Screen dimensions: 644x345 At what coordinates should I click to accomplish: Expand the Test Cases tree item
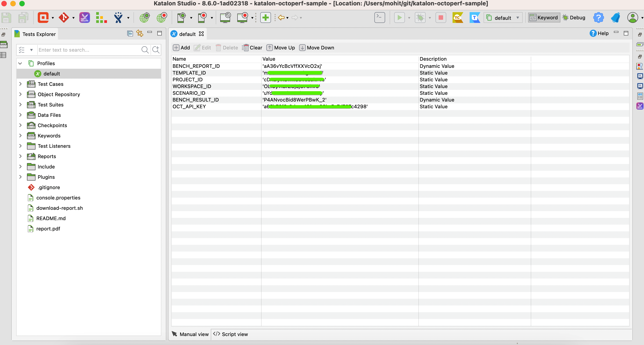[x=20, y=84]
